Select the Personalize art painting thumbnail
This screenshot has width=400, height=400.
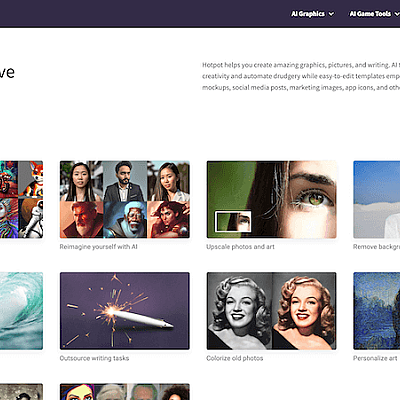(x=377, y=311)
